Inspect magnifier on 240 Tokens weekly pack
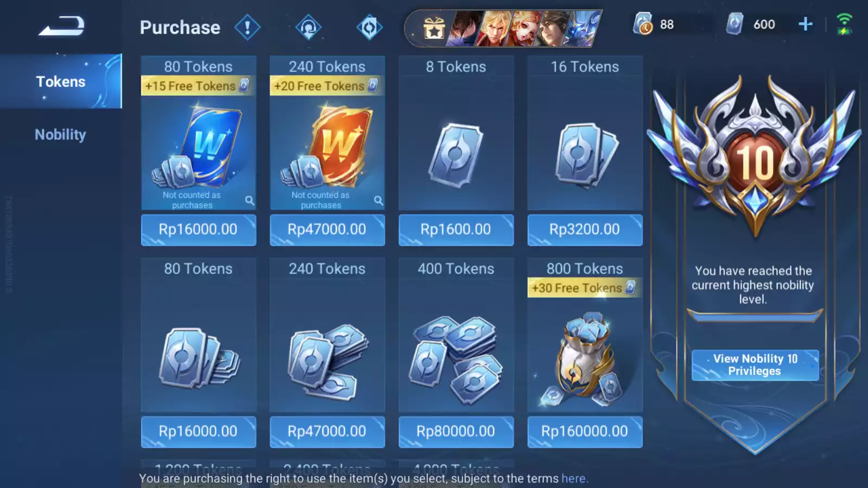 pos(378,200)
